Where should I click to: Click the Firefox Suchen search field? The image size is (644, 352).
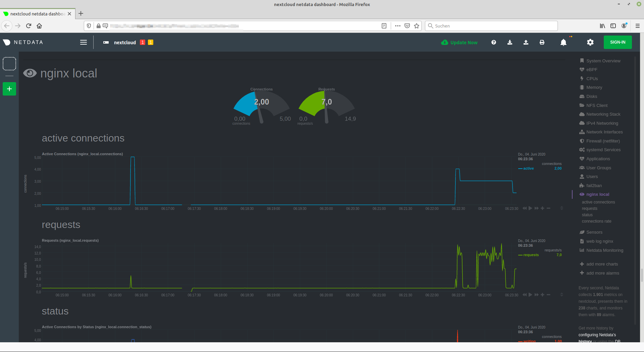491,26
